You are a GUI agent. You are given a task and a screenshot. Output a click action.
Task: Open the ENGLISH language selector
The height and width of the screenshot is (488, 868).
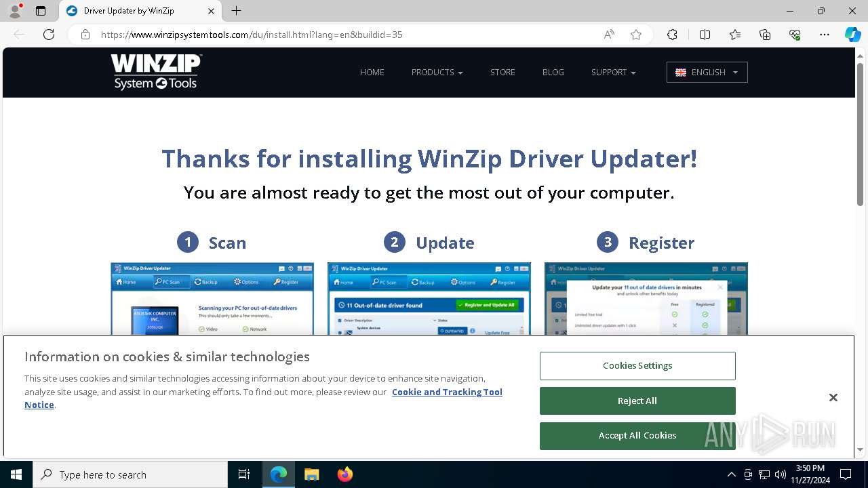[707, 73]
